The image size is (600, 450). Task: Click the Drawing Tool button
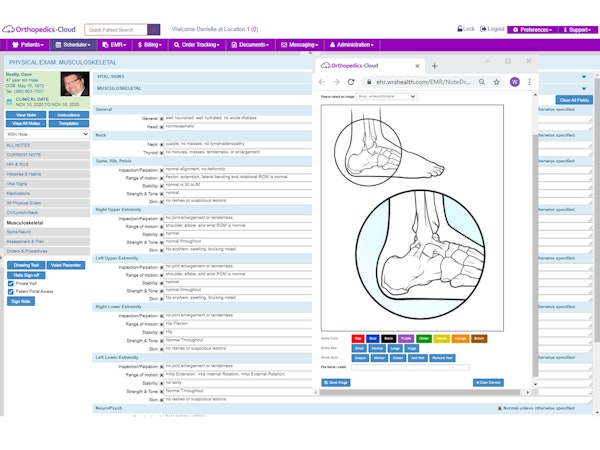tap(26, 265)
